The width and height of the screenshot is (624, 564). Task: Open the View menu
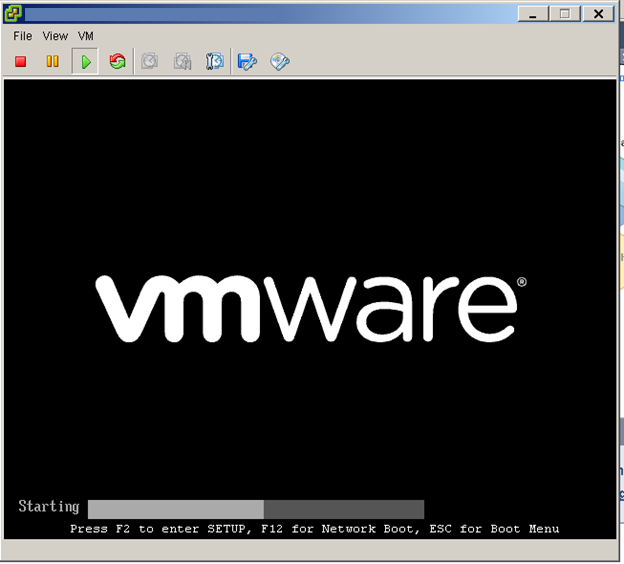coord(55,36)
